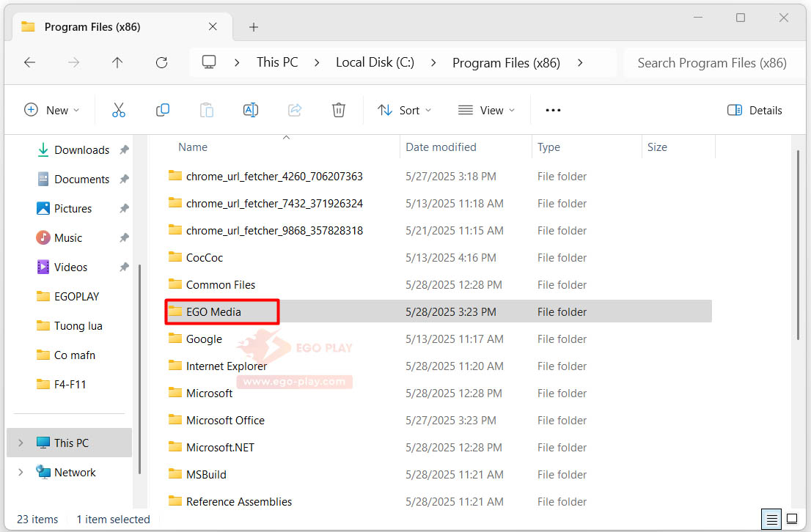This screenshot has width=811, height=532.
Task: Click the Delete trash icon
Action: point(338,110)
